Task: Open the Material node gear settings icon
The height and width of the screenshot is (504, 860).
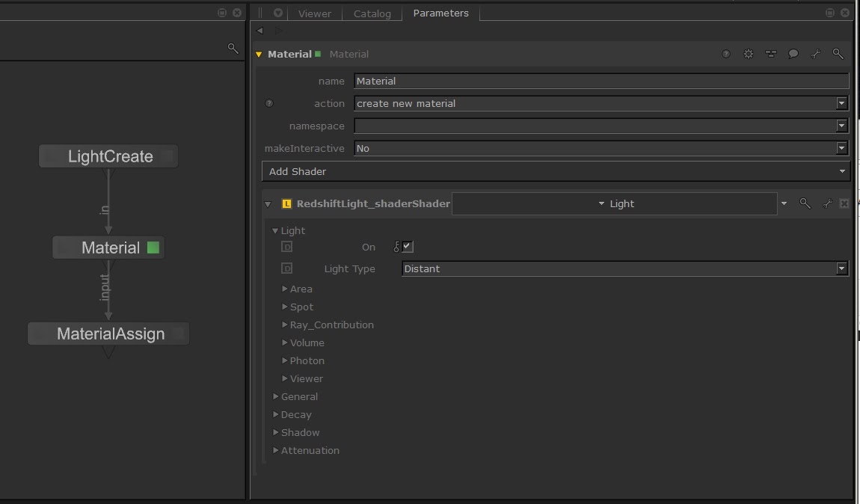Action: click(749, 54)
